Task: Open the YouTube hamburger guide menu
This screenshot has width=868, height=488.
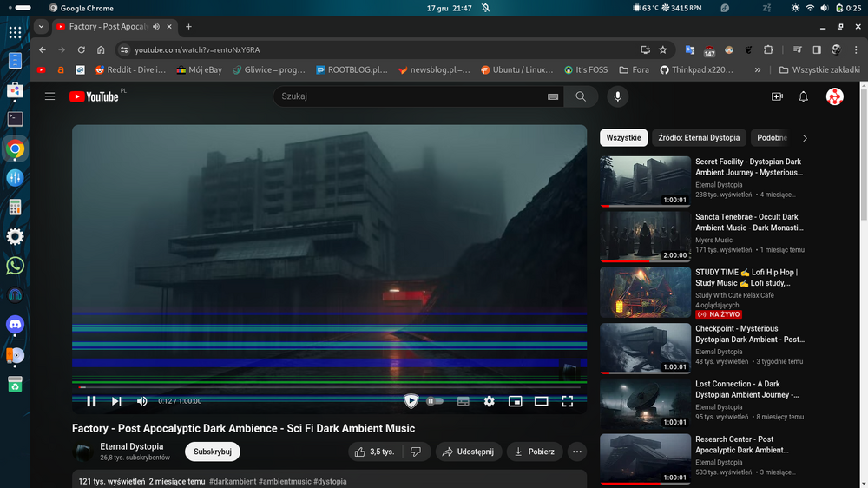Action: click(50, 96)
